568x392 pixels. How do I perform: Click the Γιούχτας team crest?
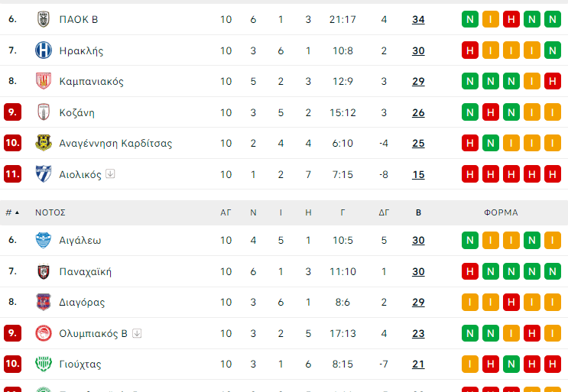(43, 364)
